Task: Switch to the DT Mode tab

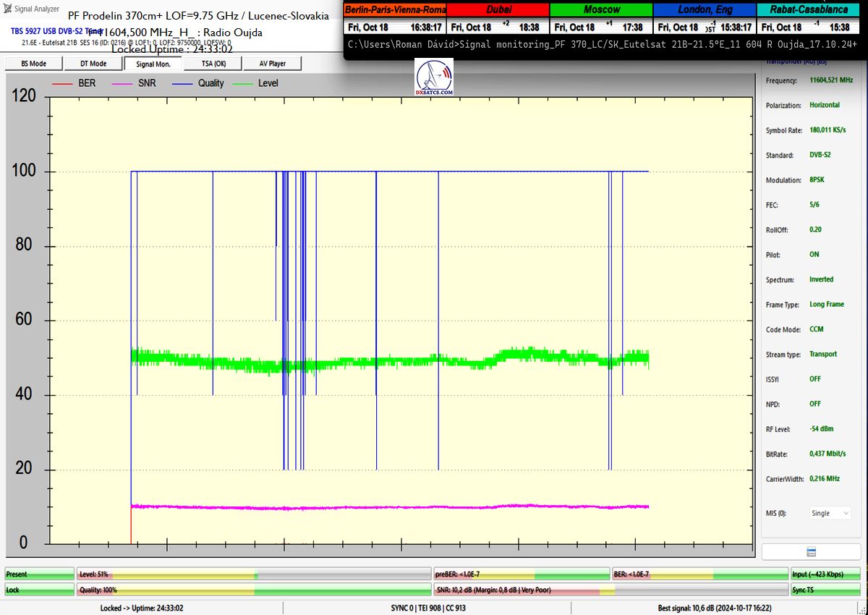Action: pyautogui.click(x=93, y=64)
